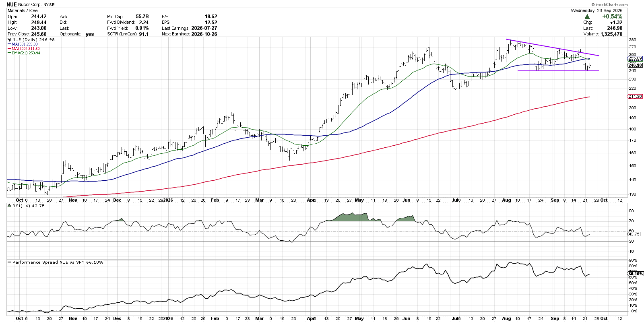The width and height of the screenshot is (644, 322).
Task: Click the Optionable yes value
Action: 90,34
